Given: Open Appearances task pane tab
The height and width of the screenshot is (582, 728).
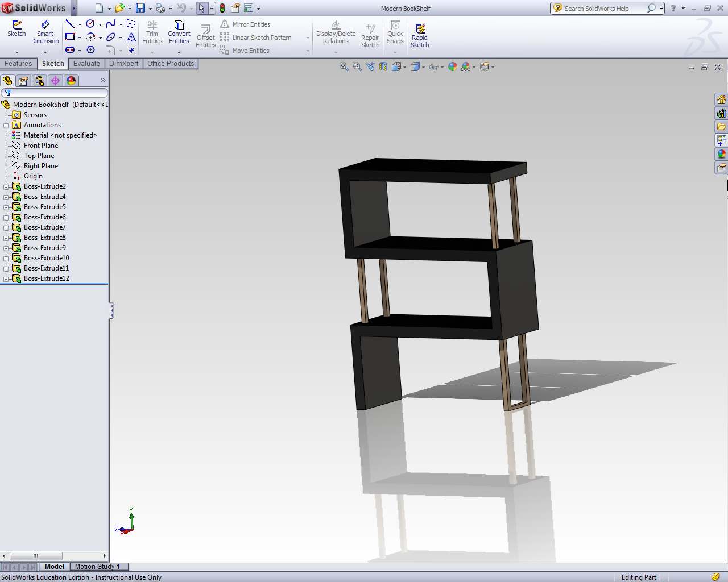Looking at the screenshot, I should pos(721,154).
